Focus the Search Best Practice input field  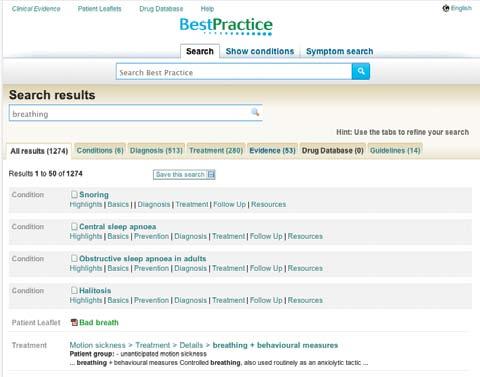[x=234, y=72]
